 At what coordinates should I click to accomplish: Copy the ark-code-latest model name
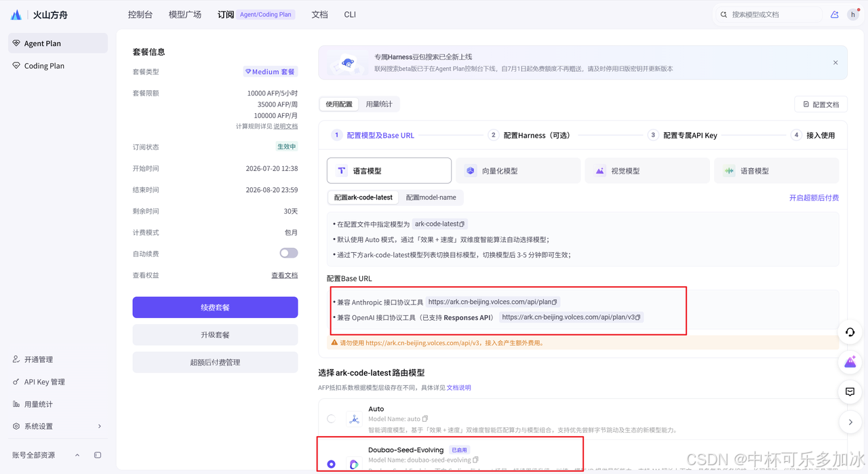point(462,224)
